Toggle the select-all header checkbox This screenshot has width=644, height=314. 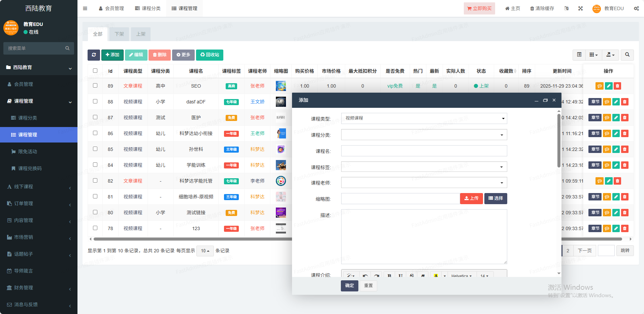[95, 71]
